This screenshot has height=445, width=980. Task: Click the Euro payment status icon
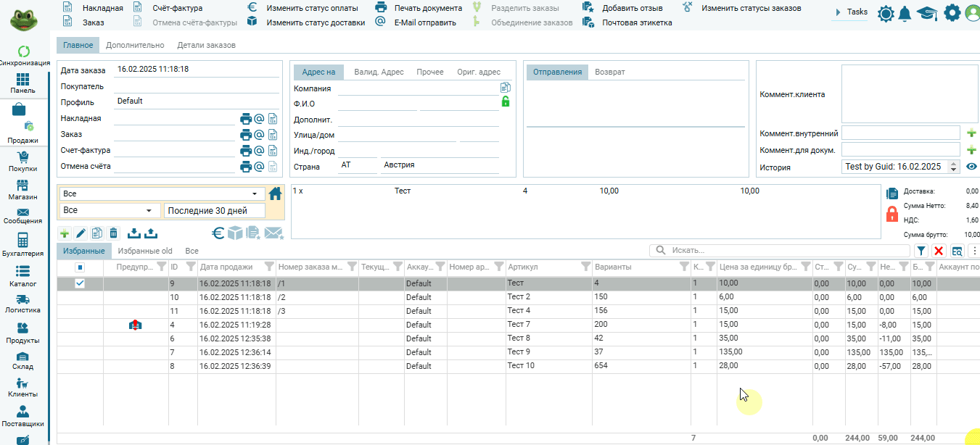(x=218, y=233)
